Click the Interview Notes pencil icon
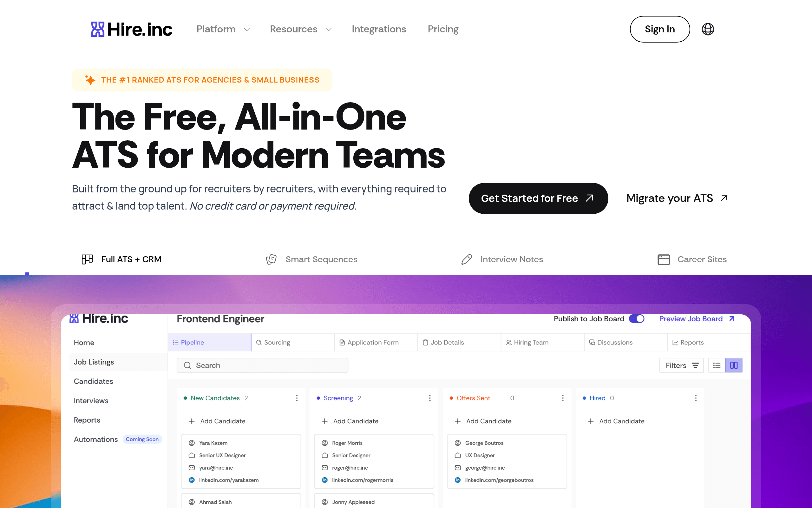 coord(466,259)
